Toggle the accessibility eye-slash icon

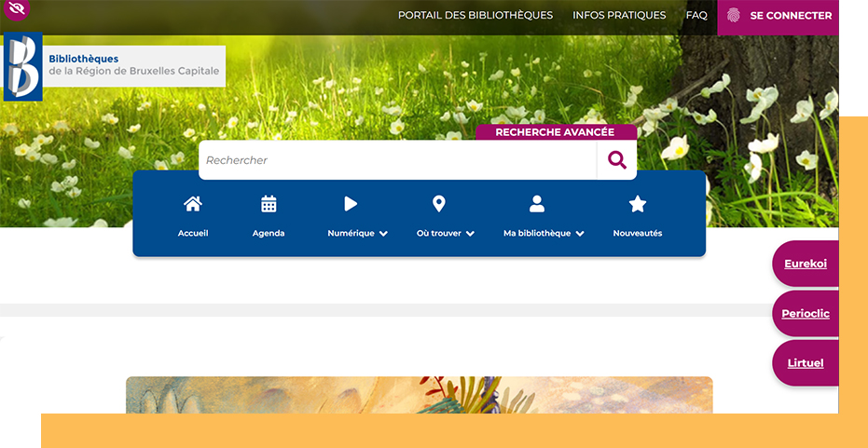coord(16,8)
